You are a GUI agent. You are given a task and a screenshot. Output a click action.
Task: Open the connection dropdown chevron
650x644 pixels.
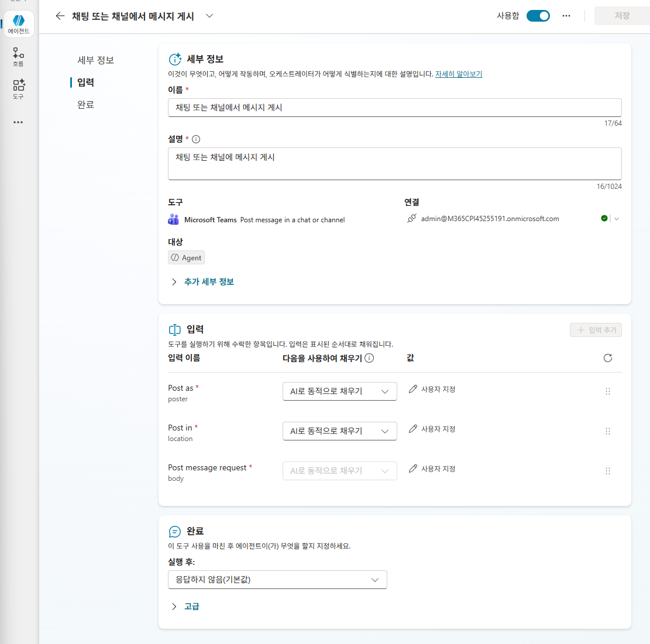point(617,219)
